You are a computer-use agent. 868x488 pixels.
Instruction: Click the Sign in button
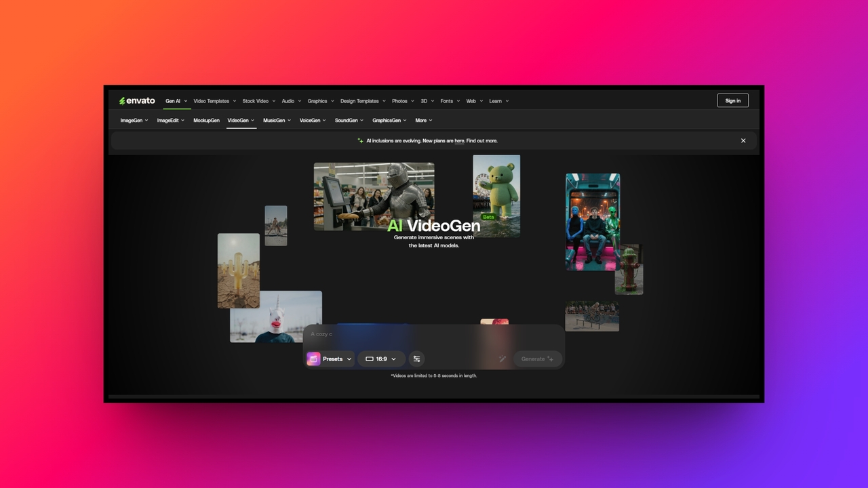[733, 100]
